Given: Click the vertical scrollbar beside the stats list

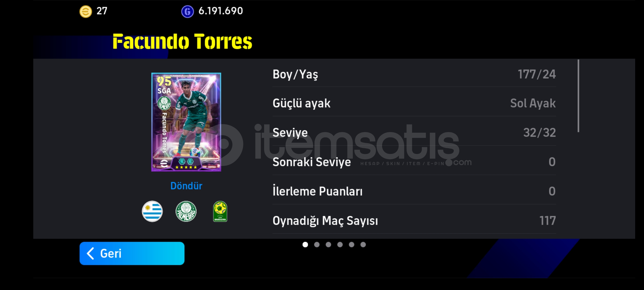Looking at the screenshot, I should tap(578, 96).
